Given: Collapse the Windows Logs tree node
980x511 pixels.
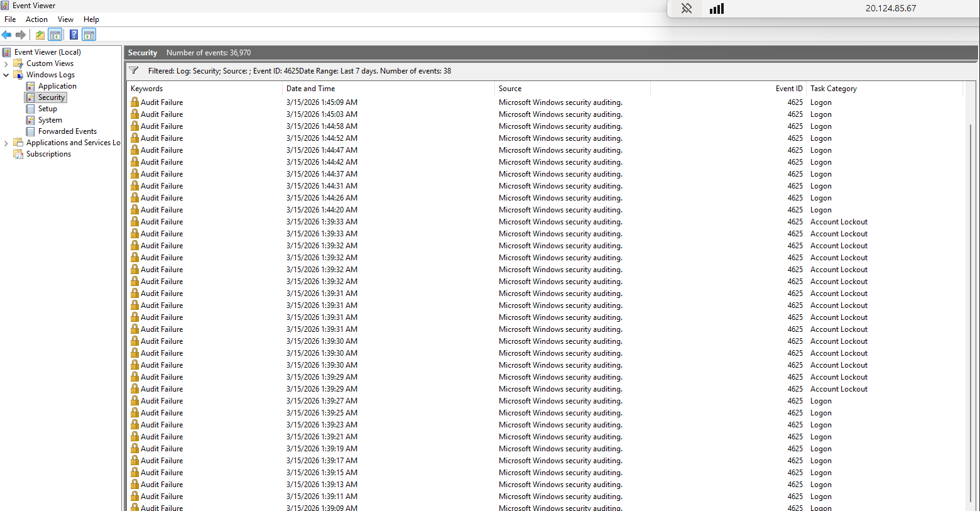Looking at the screenshot, I should [6, 74].
